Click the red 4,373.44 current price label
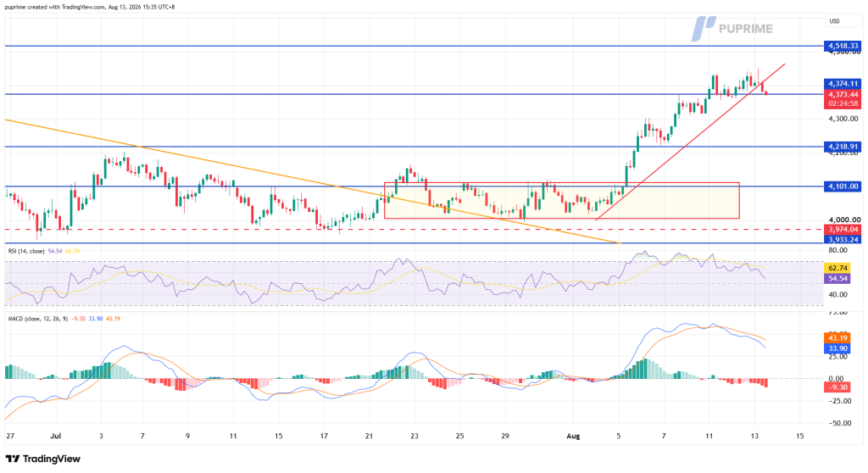 843,94
